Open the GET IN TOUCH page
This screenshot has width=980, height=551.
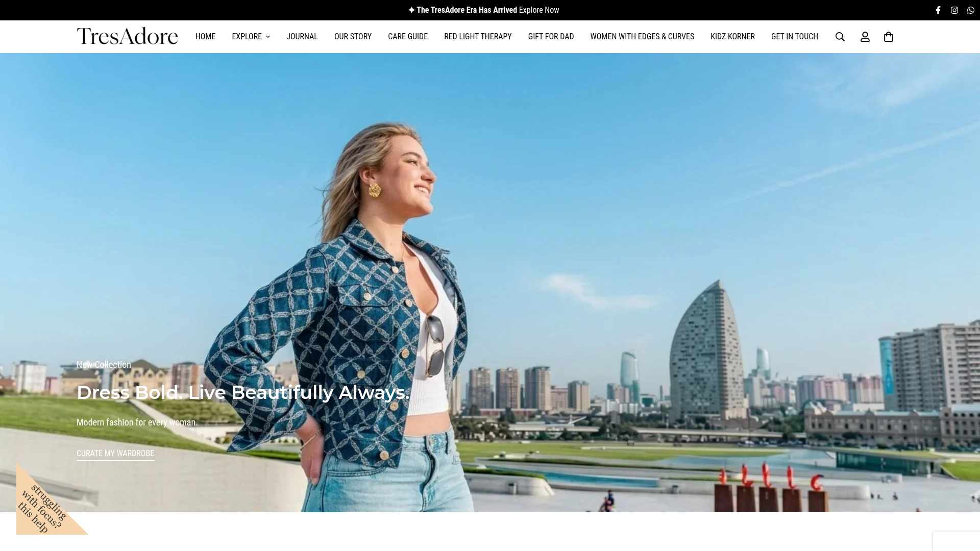795,37
